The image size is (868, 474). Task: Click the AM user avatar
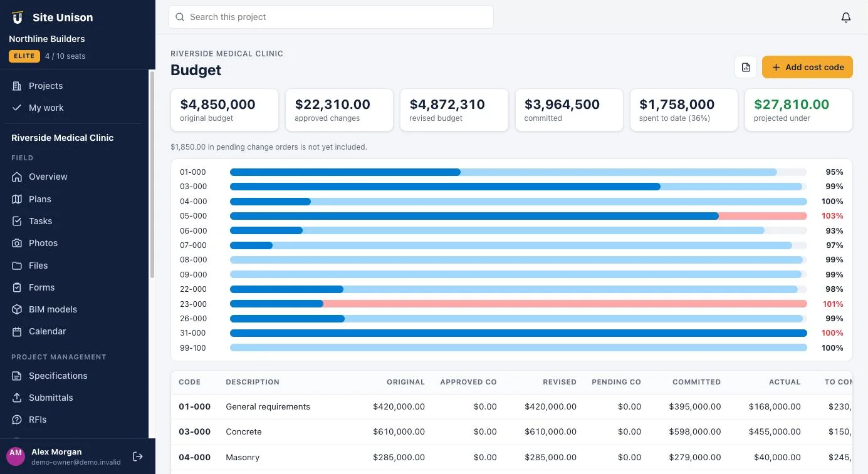[x=16, y=456]
